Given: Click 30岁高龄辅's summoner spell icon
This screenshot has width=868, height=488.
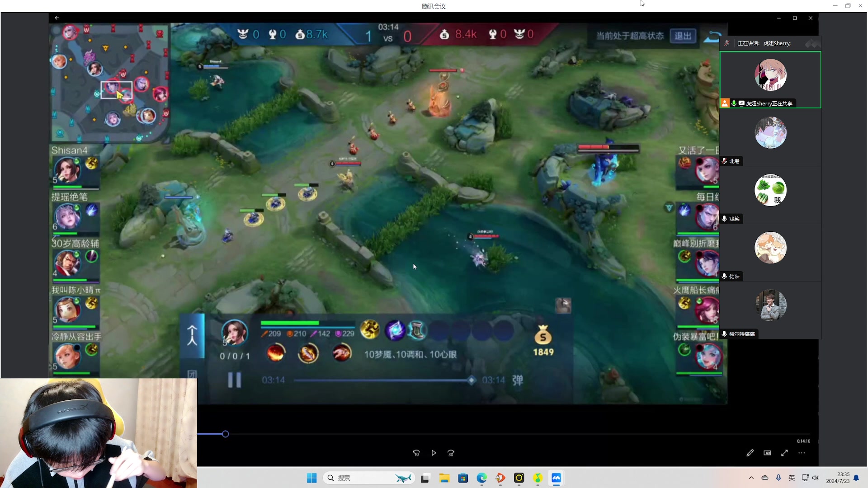Looking at the screenshot, I should [91, 256].
